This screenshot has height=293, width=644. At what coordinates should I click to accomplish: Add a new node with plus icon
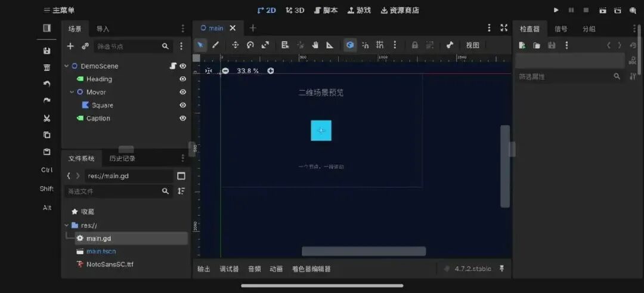(70, 46)
